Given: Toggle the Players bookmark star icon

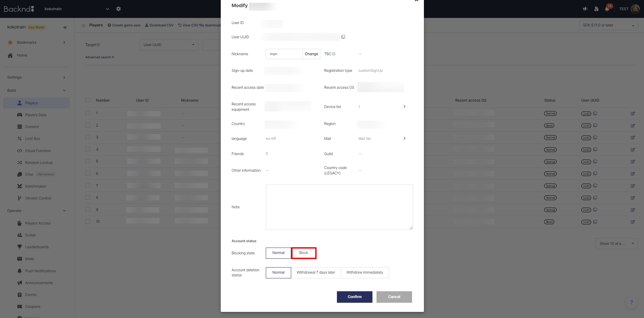Looking at the screenshot, I should 84,25.
